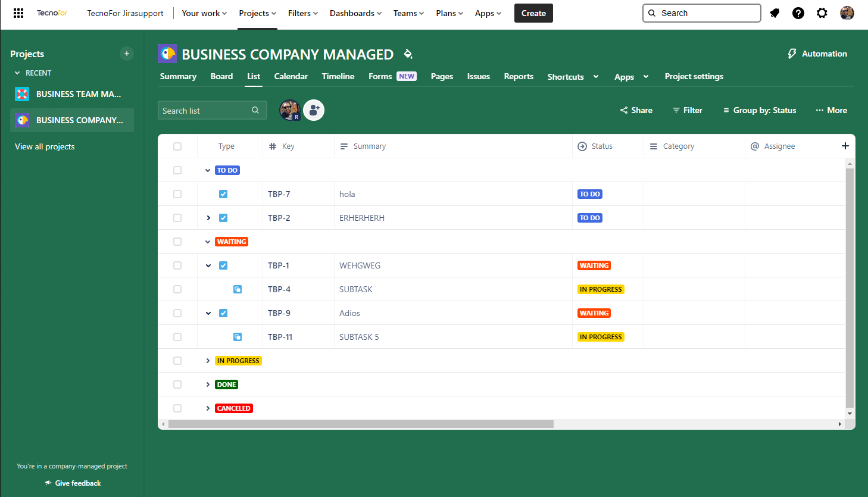868x497 pixels.
Task: Collapse the WAITING status group
Action: pos(208,242)
